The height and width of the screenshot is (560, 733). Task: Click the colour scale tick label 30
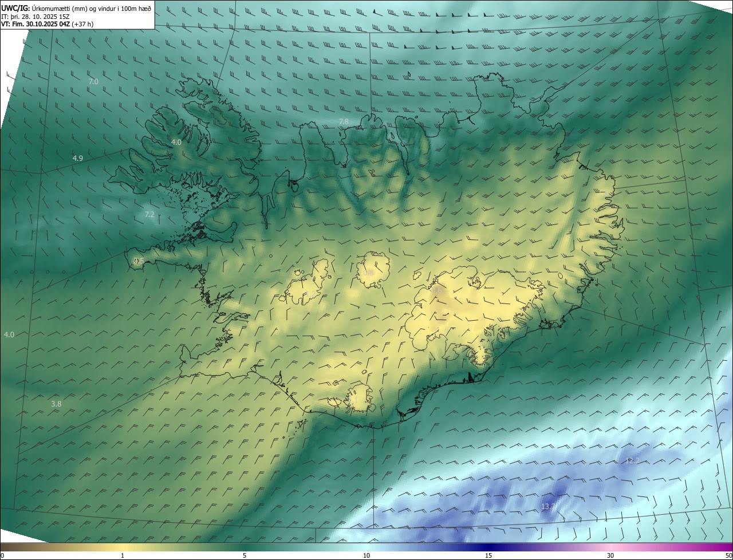[x=610, y=555]
